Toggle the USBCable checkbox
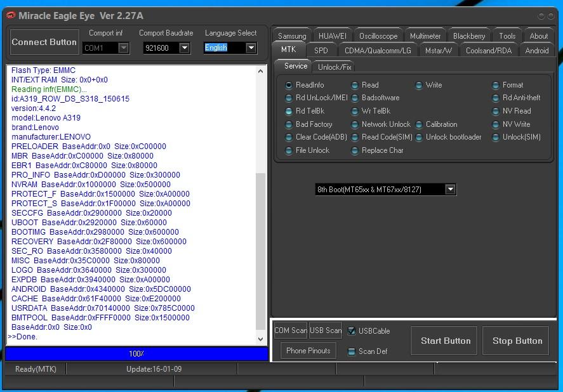This screenshot has width=563, height=392. (x=352, y=331)
